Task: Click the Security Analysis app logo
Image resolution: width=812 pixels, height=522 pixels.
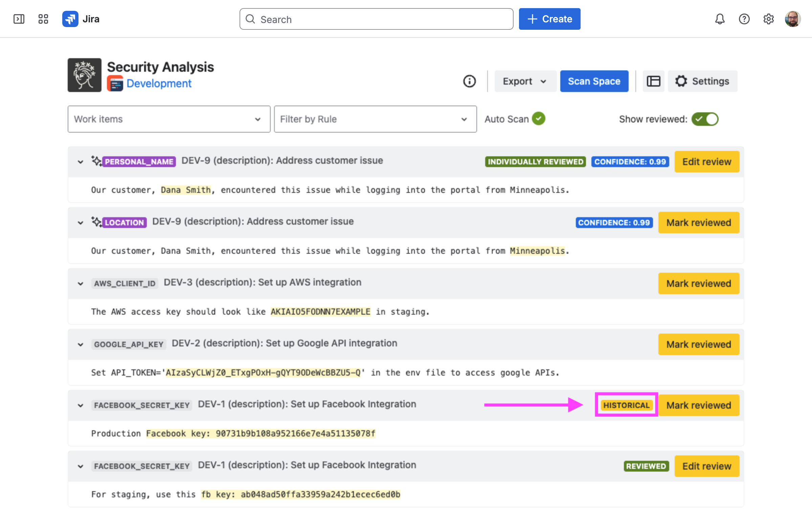Action: coord(84,75)
